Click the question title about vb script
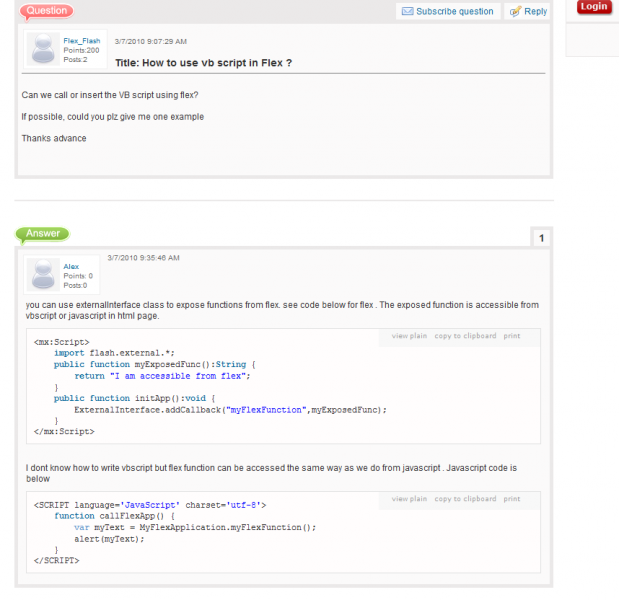Image resolution: width=619 pixels, height=600 pixels. (x=203, y=62)
